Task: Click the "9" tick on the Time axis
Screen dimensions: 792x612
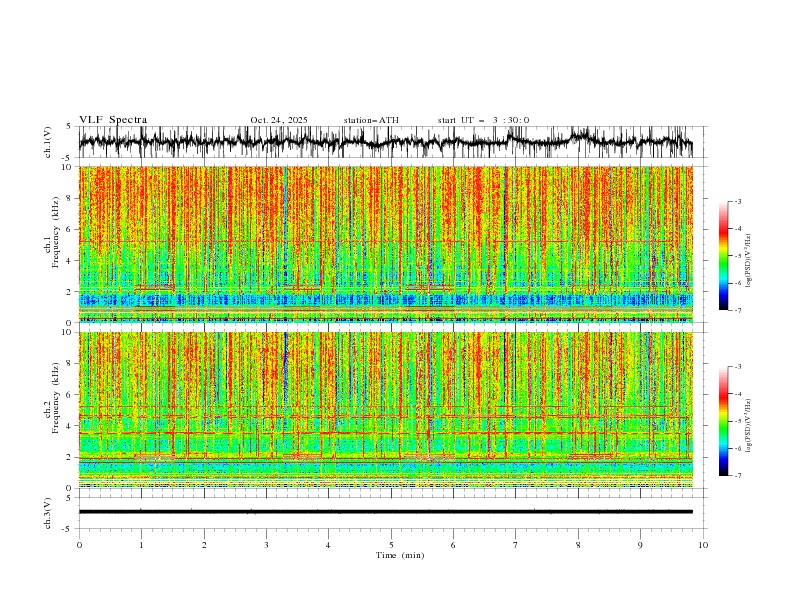Action: pyautogui.click(x=640, y=545)
